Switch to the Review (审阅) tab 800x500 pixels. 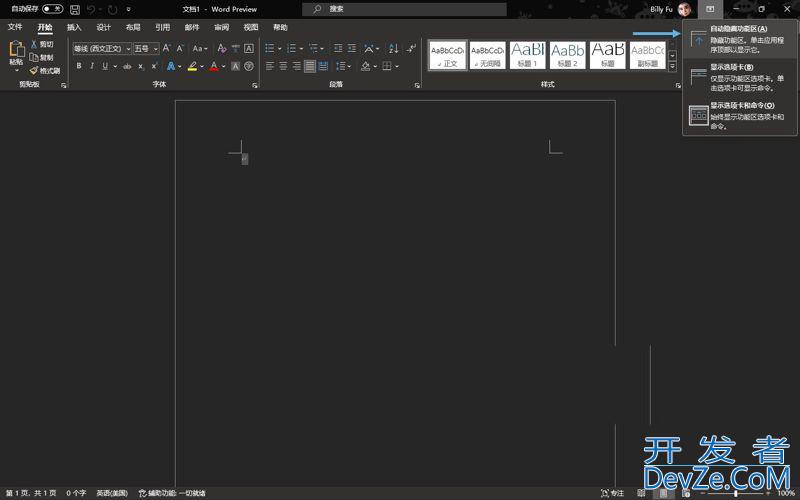pos(221,27)
